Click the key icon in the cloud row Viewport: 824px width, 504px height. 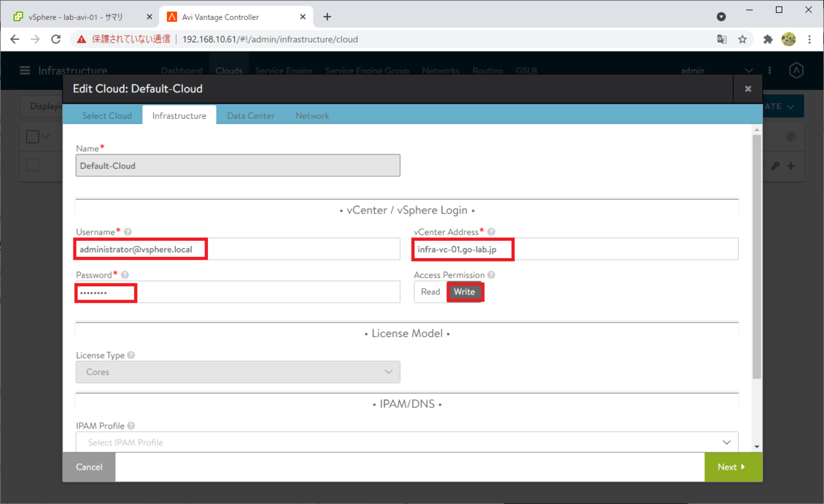tap(777, 166)
